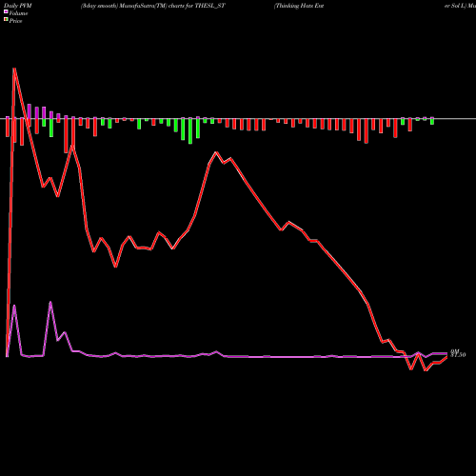This screenshot has height=476, width=476.
Task: Click the tallest purple volume line spike
Action: [x=50, y=302]
